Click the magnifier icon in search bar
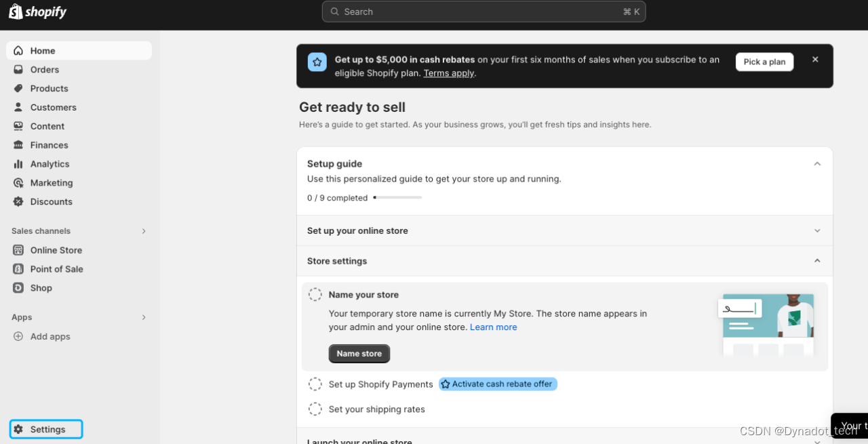This screenshot has width=868, height=444. point(335,12)
